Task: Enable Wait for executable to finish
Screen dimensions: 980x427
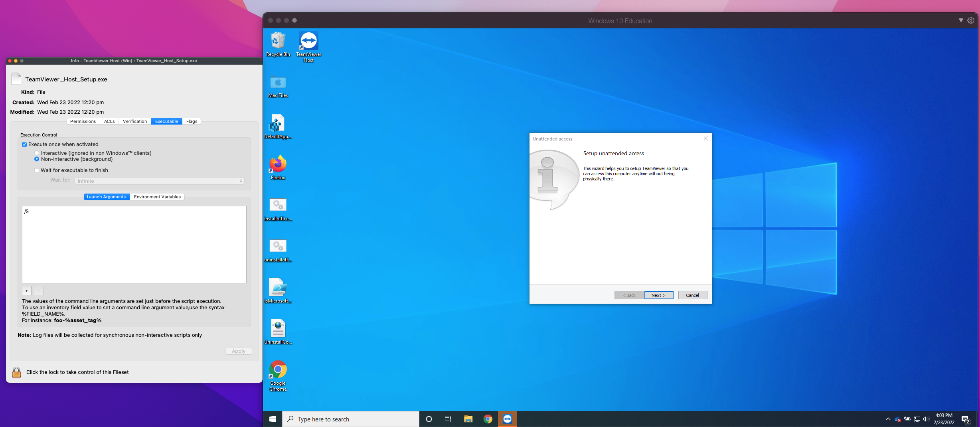Action: point(37,170)
